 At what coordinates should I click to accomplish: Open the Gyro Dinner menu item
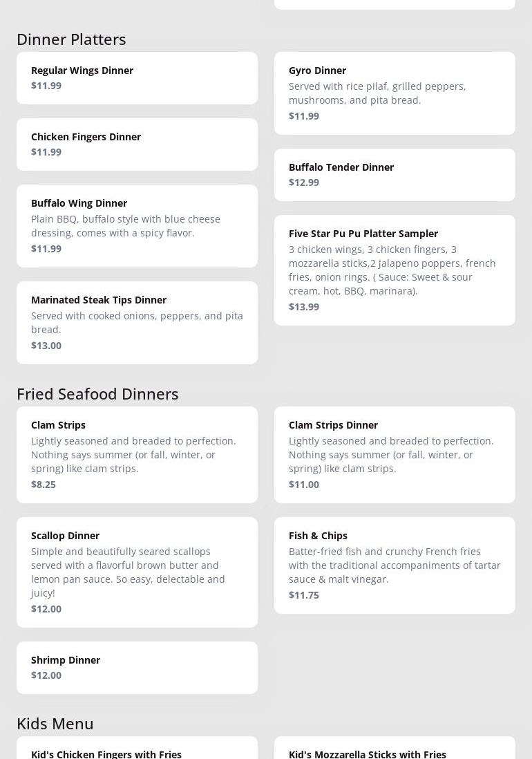tap(395, 93)
